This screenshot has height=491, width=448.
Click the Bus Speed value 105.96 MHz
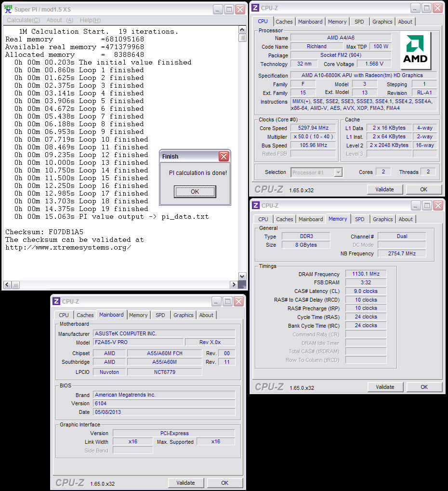(x=314, y=146)
